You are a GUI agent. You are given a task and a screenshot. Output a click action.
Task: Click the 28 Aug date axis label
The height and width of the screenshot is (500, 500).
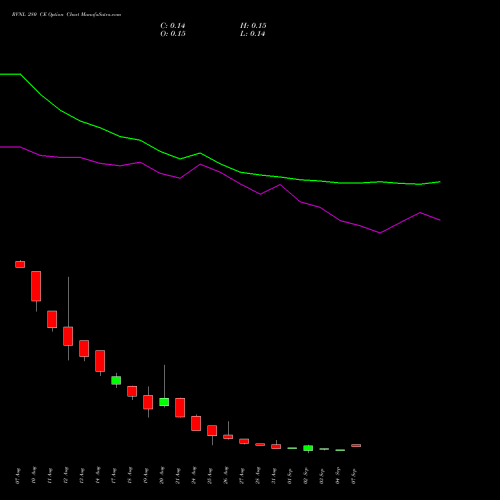pos(258,476)
